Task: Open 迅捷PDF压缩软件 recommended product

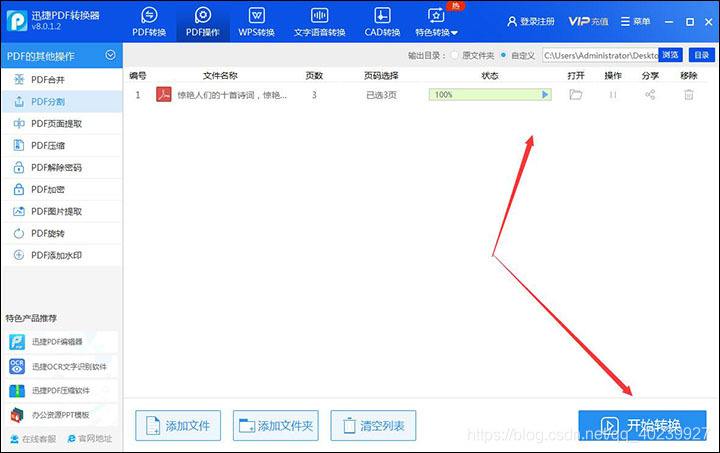Action: (62, 391)
